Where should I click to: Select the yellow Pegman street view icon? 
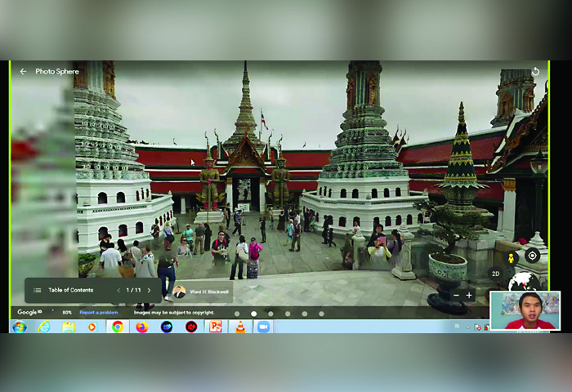tap(512, 257)
